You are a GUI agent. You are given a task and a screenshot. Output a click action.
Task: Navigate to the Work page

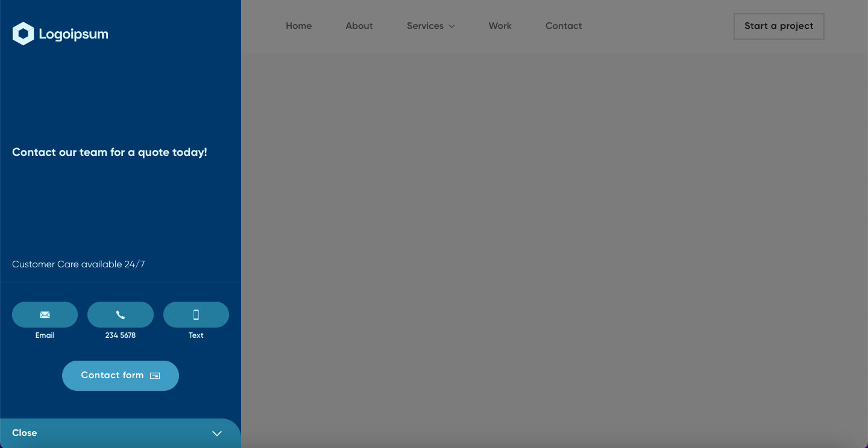point(500,26)
